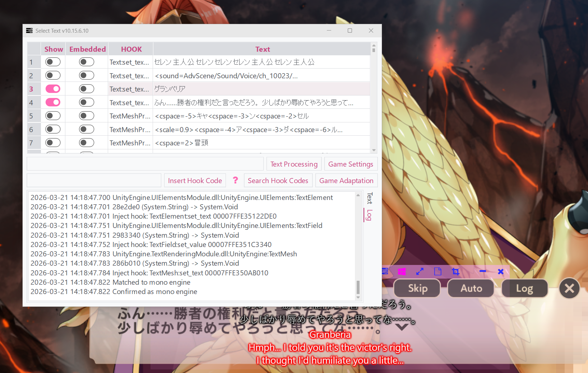Click the Auto button in the game
This screenshot has width=588, height=373.
tap(471, 288)
